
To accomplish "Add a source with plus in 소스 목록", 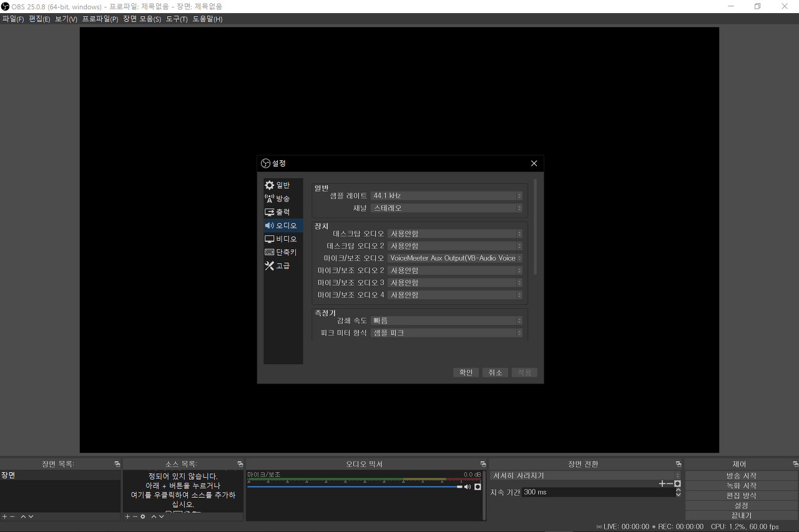I will 127,516.
